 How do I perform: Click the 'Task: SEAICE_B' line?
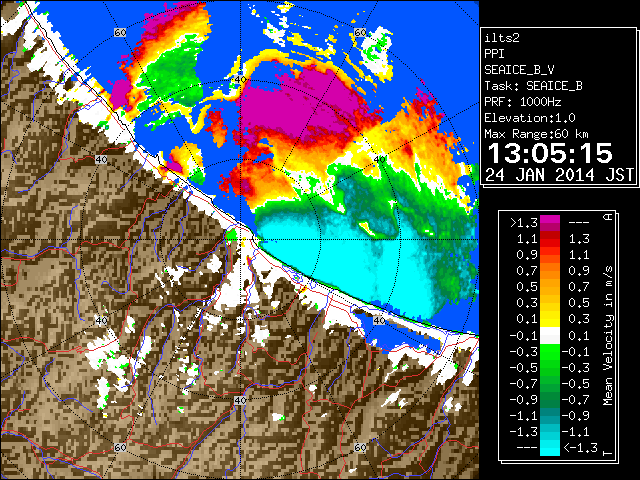[533, 86]
